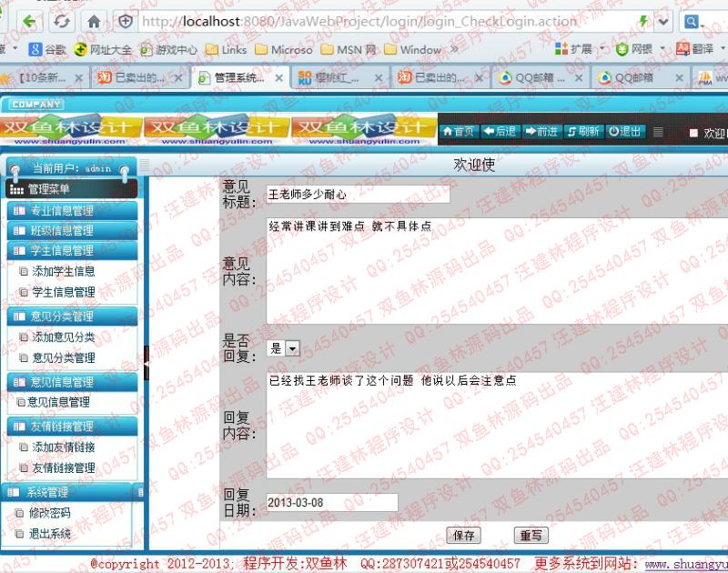Screen dimensions: 728x573
Task: Click the small grid icon beside 欢迎使
Action: [x=145, y=165]
